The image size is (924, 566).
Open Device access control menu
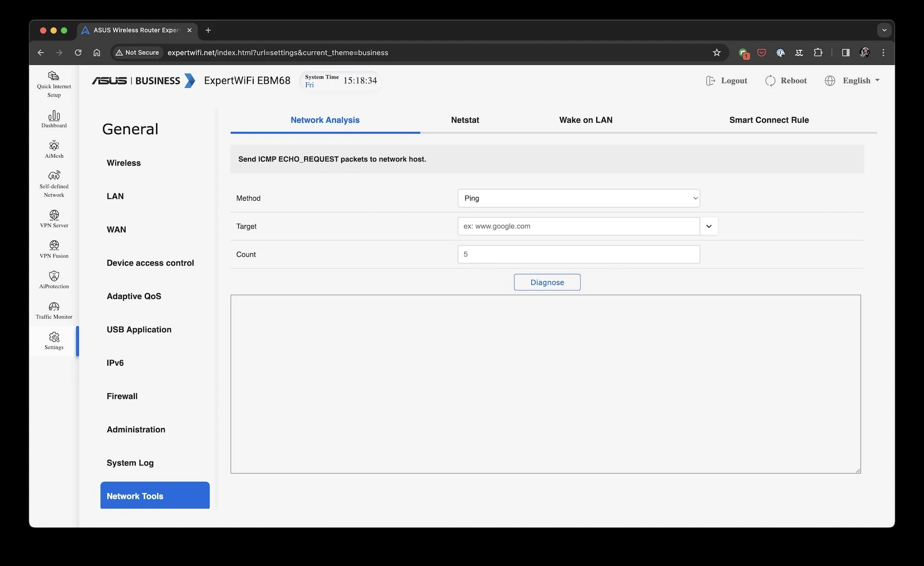point(150,263)
